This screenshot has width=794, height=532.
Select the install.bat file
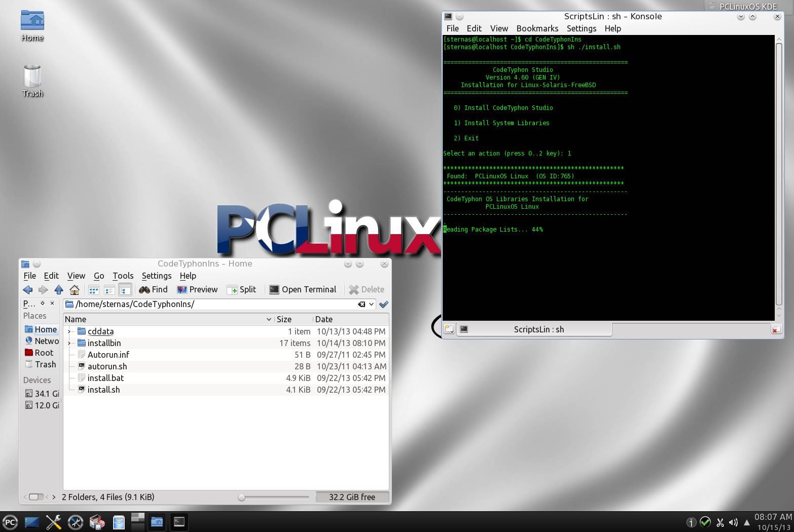tap(105, 378)
